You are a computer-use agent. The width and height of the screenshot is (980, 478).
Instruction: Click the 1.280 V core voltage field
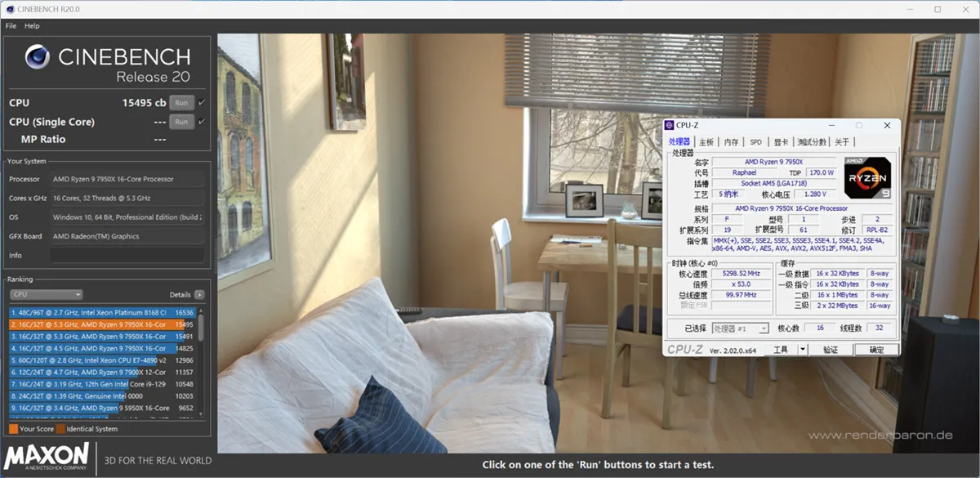pos(817,194)
